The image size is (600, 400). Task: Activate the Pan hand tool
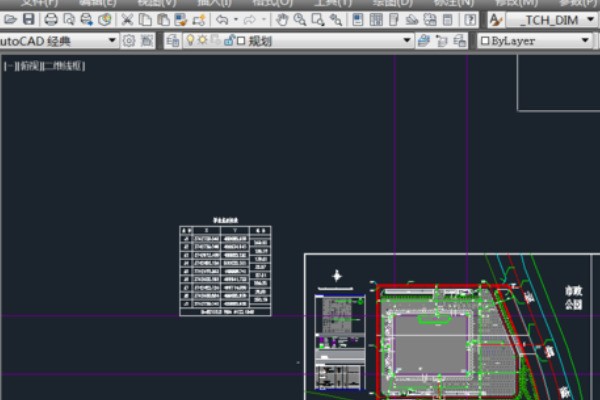point(282,19)
